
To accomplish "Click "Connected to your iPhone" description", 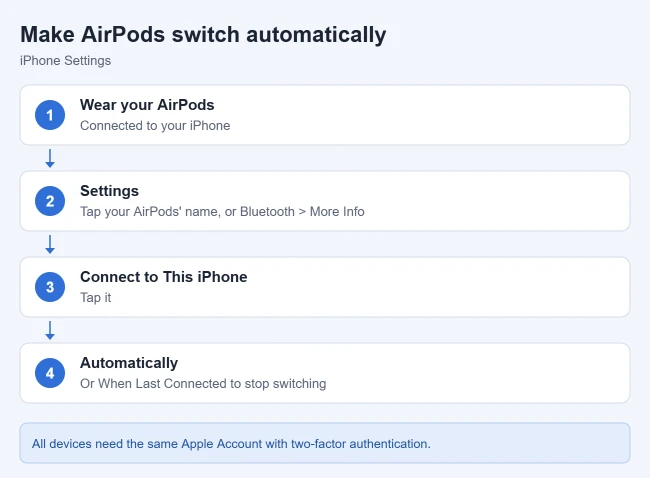I will pyautogui.click(x=155, y=126).
